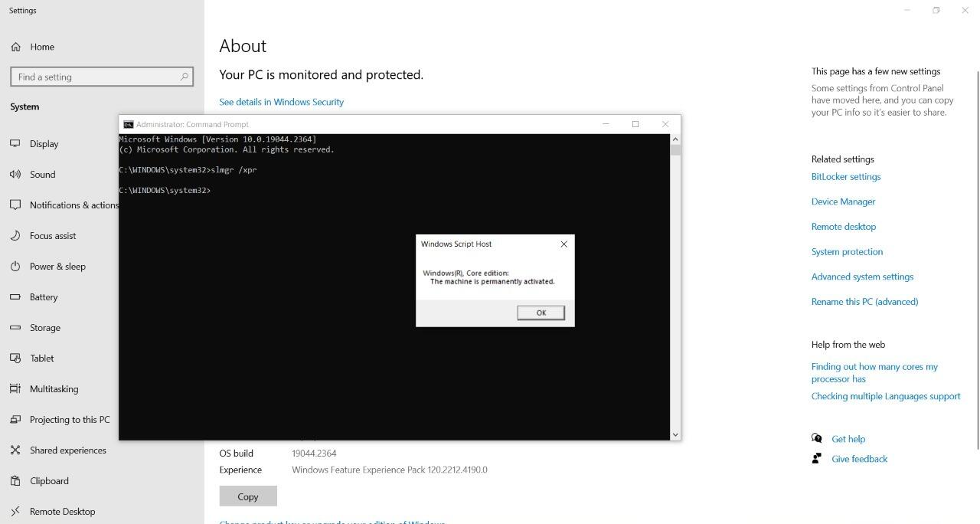
Task: Click the Shared experiences icon
Action: pyautogui.click(x=15, y=450)
